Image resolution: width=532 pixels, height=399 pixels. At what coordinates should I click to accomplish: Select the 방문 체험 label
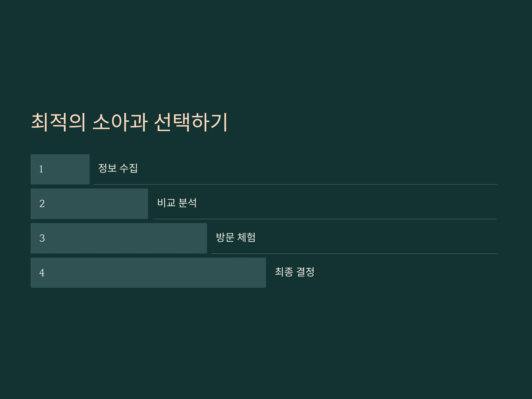(x=236, y=237)
